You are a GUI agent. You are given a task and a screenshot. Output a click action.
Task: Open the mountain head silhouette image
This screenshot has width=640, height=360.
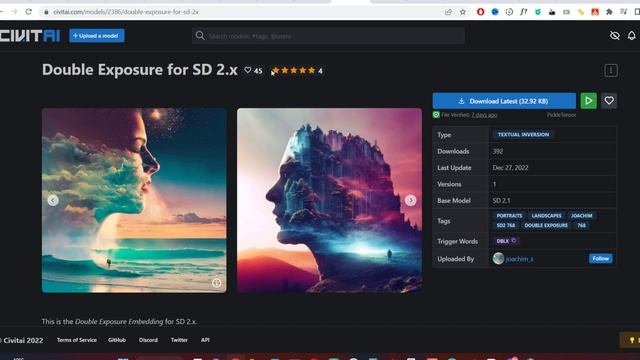pyautogui.click(x=329, y=200)
